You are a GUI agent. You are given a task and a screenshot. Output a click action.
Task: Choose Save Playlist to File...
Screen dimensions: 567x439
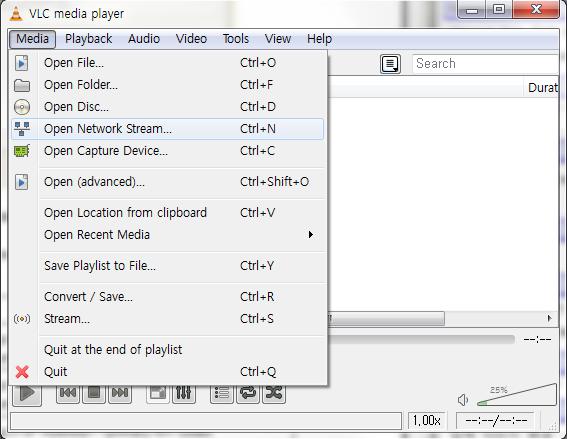pos(168,266)
